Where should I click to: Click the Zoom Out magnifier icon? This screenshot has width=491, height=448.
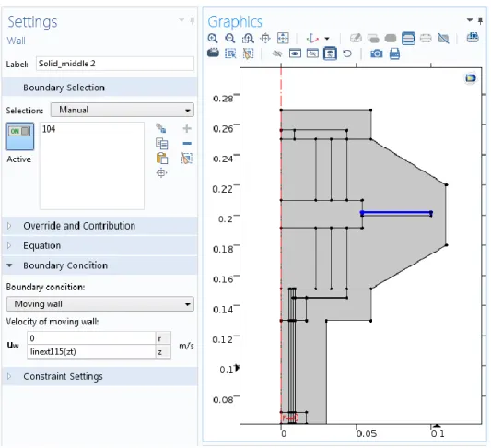[230, 39]
